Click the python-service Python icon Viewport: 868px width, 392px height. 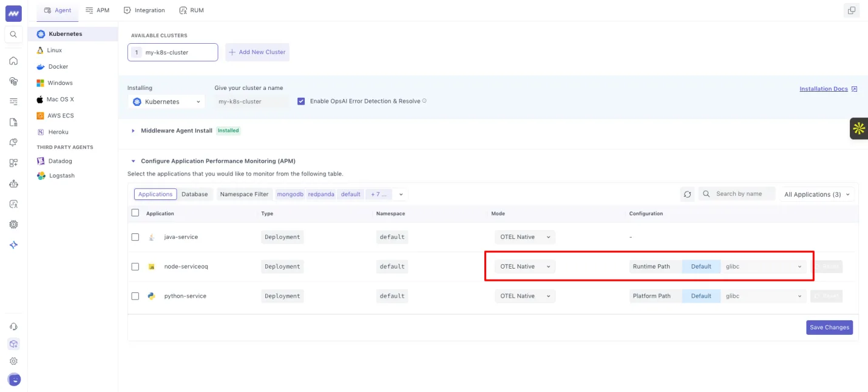152,296
